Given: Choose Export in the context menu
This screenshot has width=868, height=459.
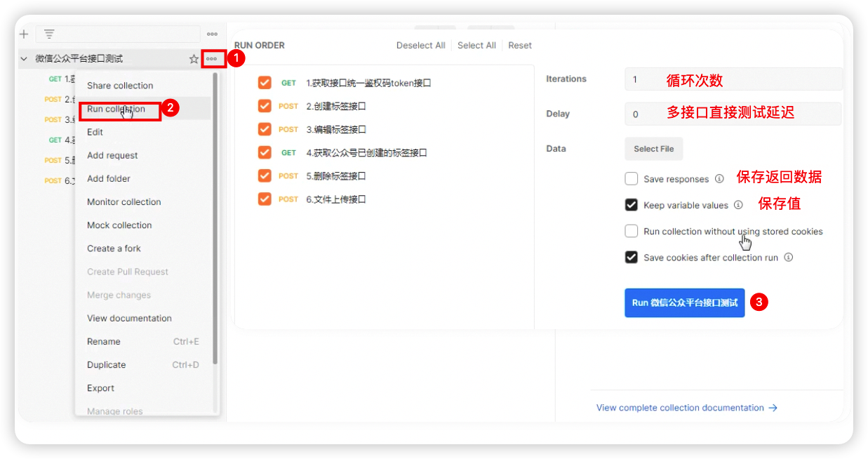Looking at the screenshot, I should point(100,388).
